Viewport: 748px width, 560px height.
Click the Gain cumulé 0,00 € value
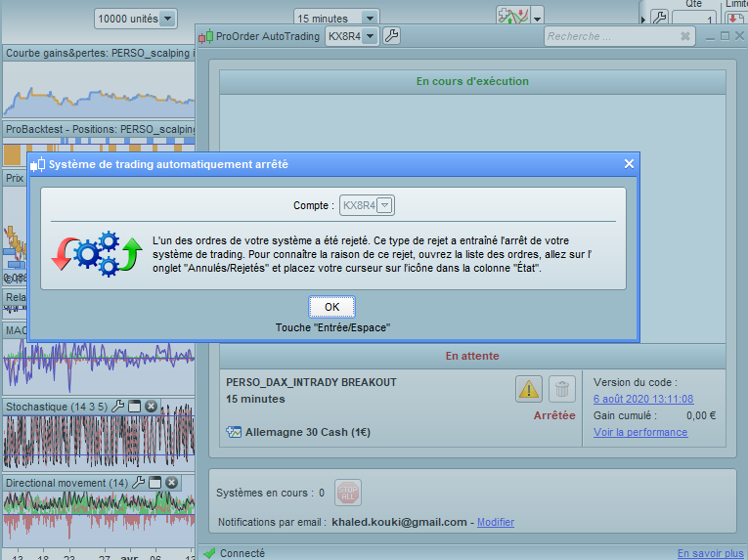(x=701, y=415)
